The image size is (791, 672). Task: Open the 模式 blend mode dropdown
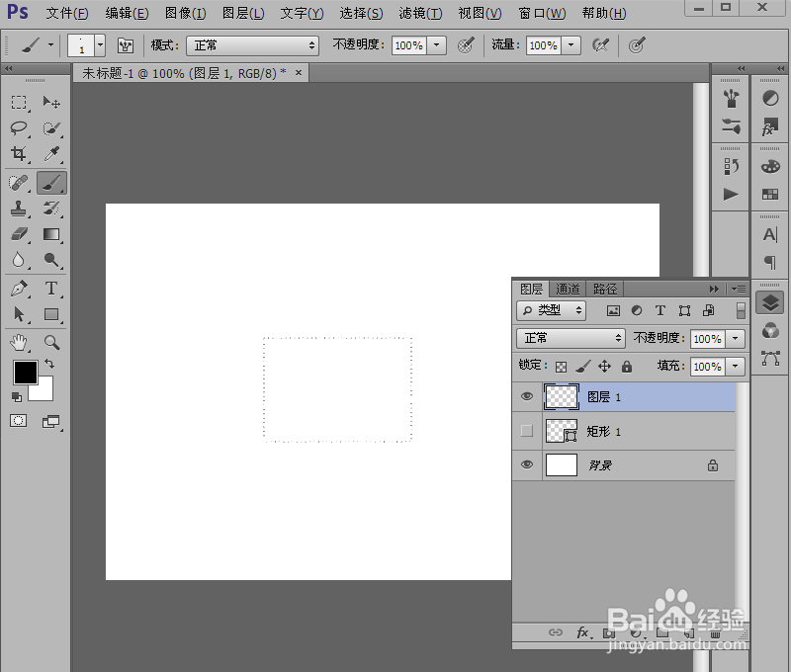pos(252,45)
